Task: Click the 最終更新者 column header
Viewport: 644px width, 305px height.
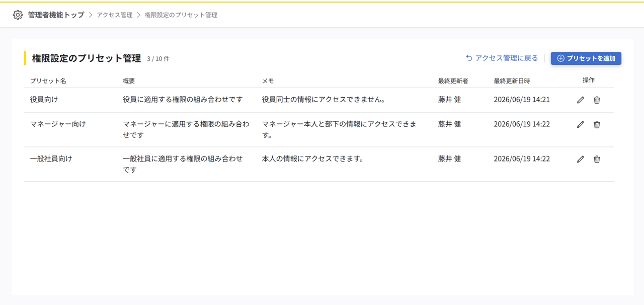Action: tap(453, 81)
